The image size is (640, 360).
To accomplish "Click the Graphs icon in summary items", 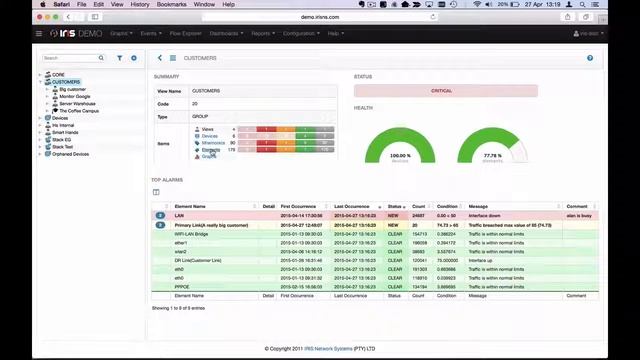I will point(197,156).
